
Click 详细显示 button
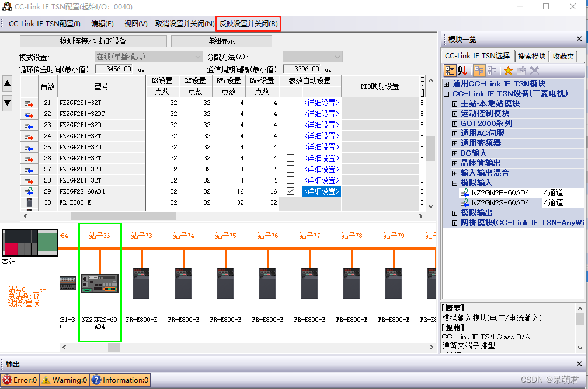tap(221, 41)
